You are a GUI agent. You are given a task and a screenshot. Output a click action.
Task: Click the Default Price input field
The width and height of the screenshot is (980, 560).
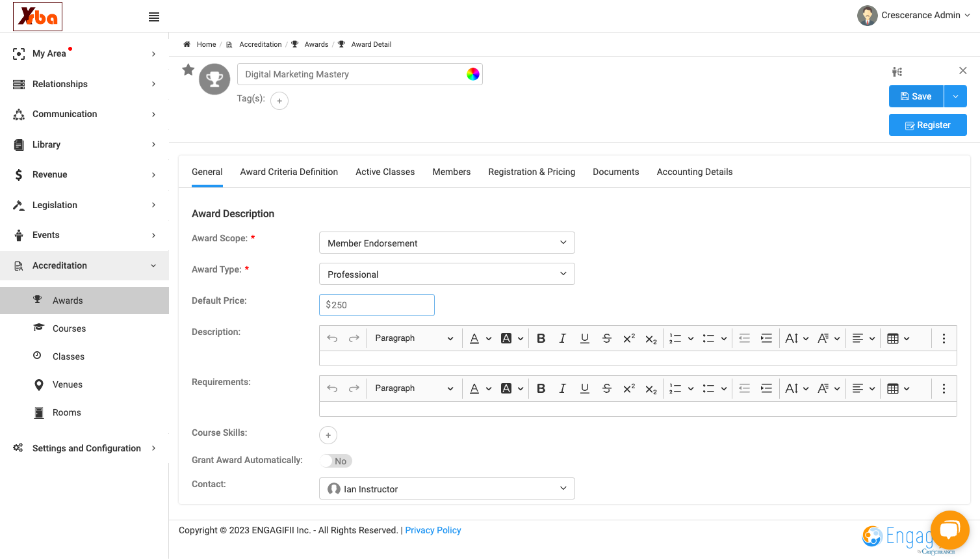(377, 305)
